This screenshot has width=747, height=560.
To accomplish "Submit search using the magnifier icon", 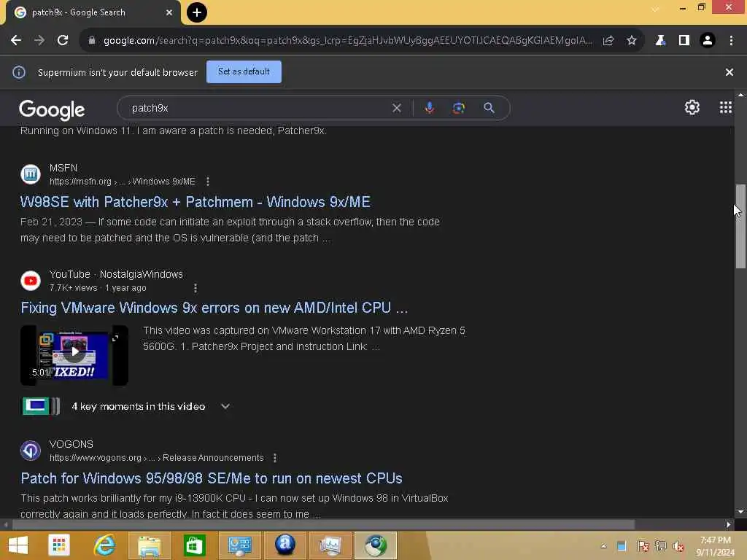I will pyautogui.click(x=489, y=108).
